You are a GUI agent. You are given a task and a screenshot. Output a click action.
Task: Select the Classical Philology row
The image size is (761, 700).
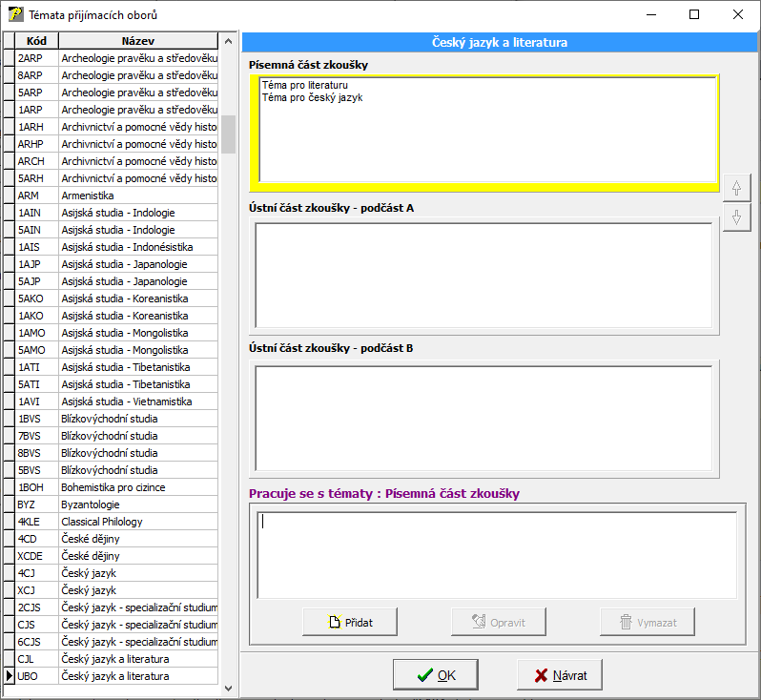coord(138,522)
